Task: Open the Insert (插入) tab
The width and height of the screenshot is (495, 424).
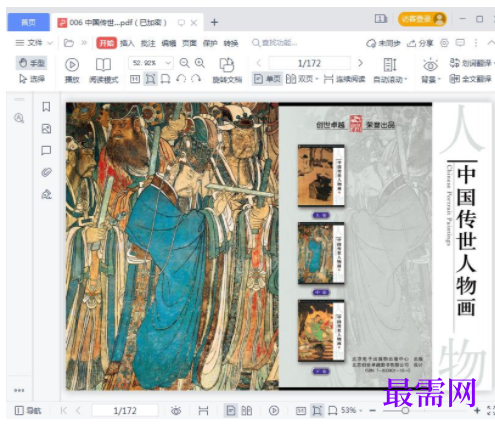Action: (x=127, y=43)
